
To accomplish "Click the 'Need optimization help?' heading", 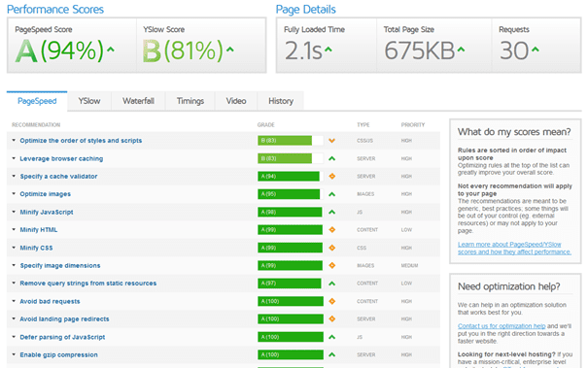I will (x=509, y=286).
